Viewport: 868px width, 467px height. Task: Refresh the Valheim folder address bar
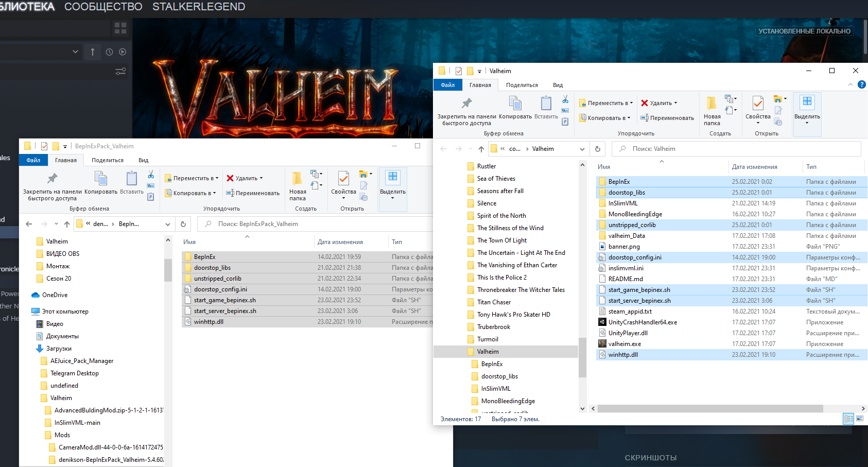tap(598, 149)
